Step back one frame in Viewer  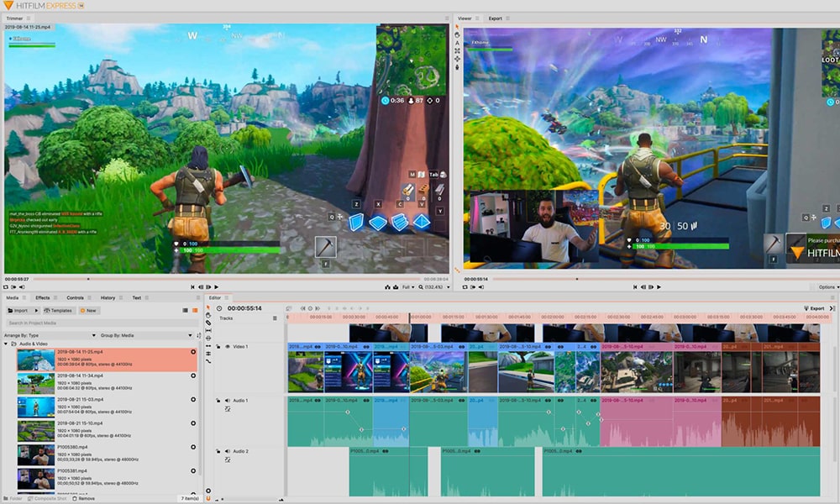[643, 287]
